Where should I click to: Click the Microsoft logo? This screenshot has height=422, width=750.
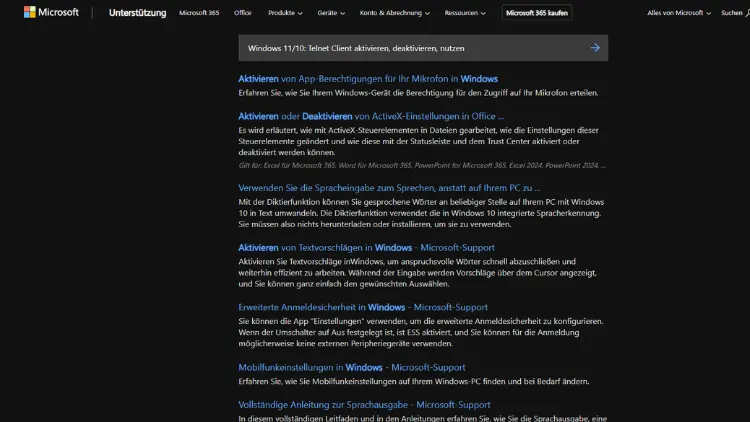[x=51, y=12]
